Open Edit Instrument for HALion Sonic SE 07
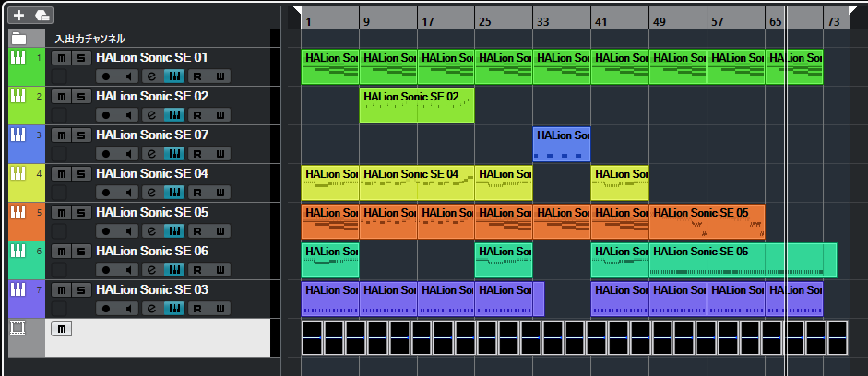868x376 pixels. [x=174, y=154]
